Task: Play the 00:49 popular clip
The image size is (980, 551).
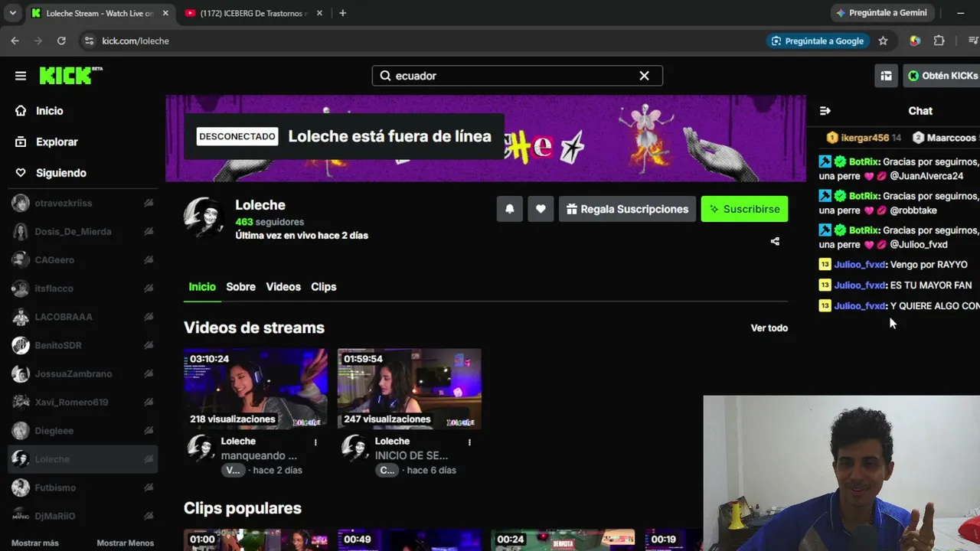Action: click(x=410, y=540)
